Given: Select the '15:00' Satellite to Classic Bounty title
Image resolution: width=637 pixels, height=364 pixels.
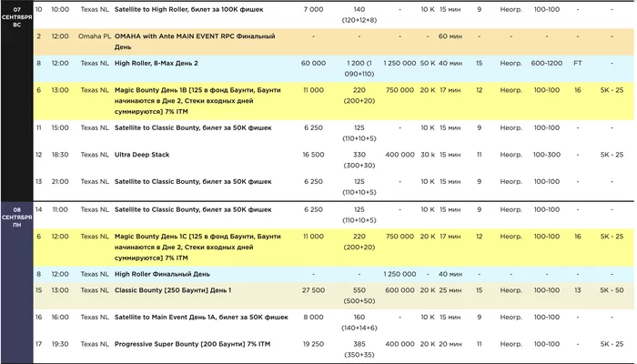Looking at the screenshot, I should click(x=193, y=128).
